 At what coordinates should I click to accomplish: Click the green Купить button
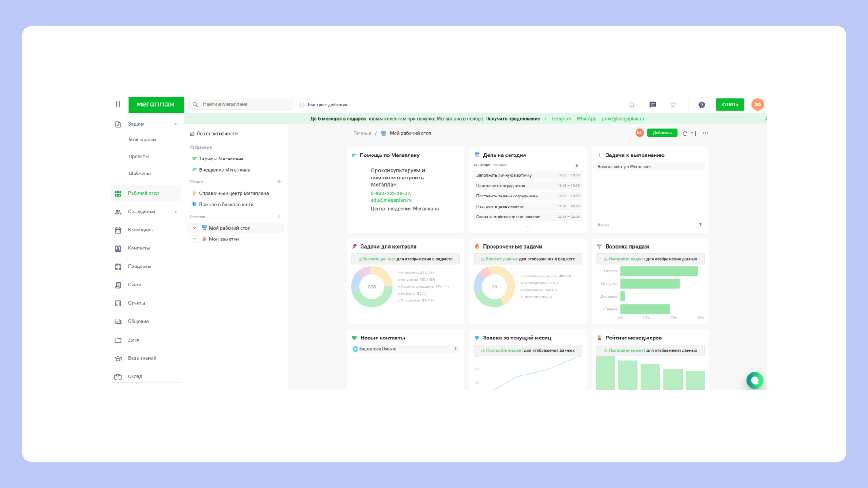[729, 104]
